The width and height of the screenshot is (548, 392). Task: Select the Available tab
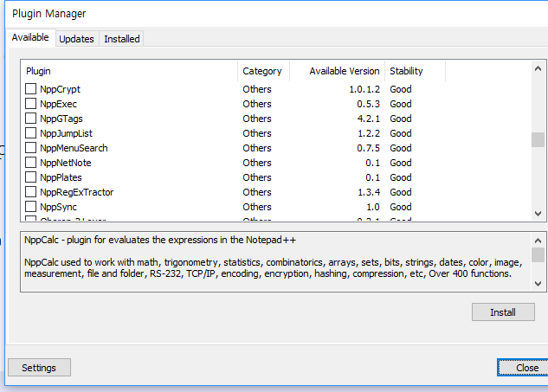30,37
